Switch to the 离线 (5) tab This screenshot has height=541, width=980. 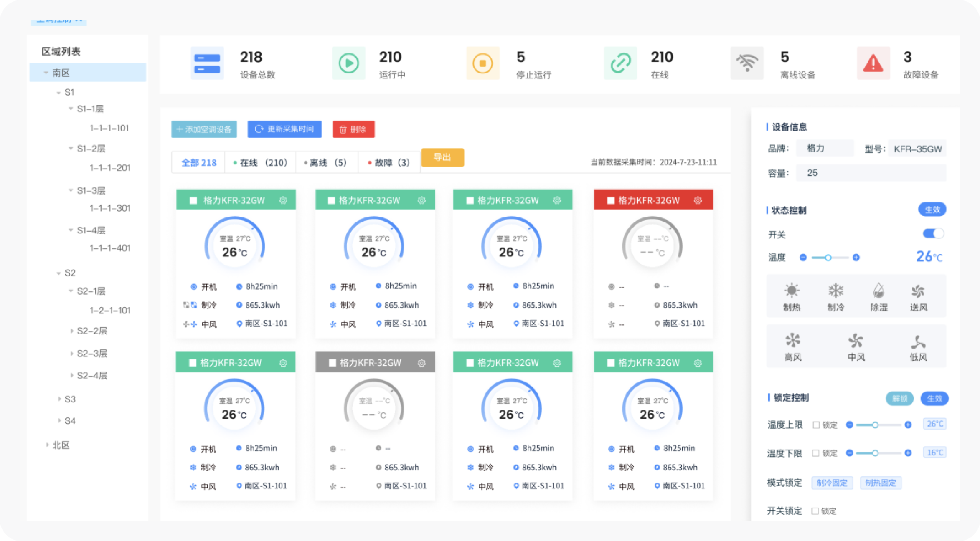(326, 162)
